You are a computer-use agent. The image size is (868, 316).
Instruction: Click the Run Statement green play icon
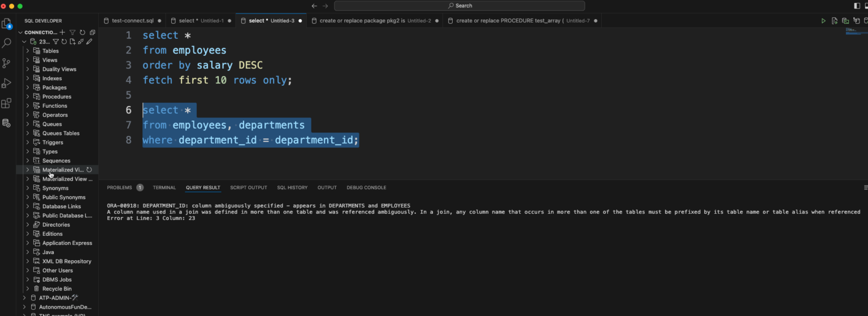pos(823,21)
